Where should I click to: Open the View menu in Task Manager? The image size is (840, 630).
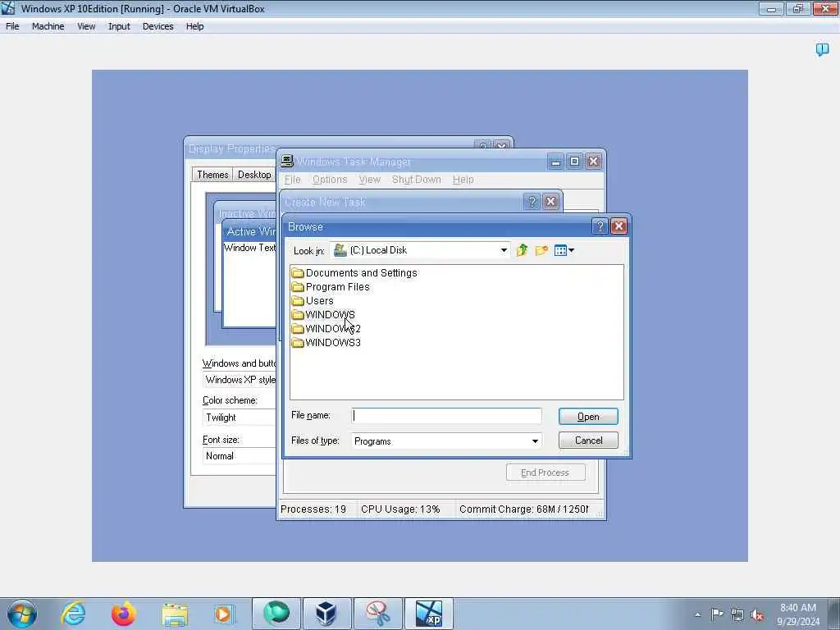370,180
